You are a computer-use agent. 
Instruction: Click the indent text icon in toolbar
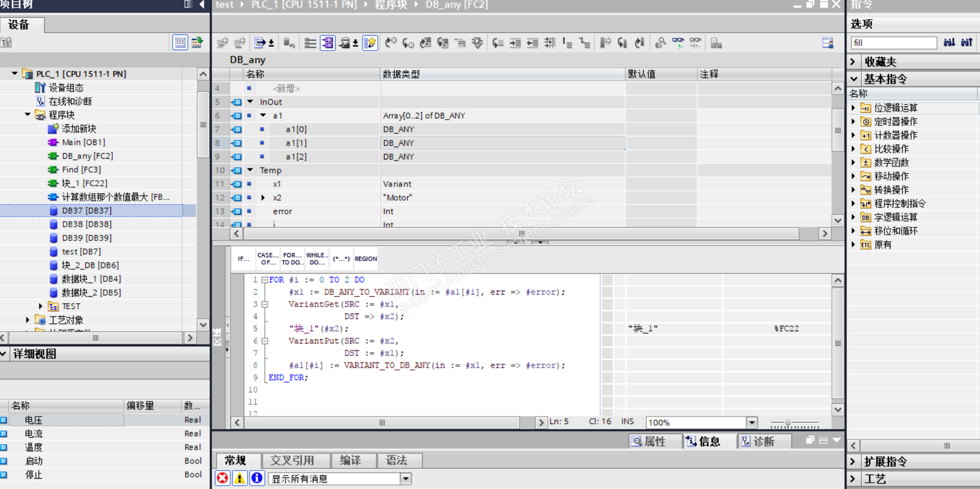pos(515,43)
